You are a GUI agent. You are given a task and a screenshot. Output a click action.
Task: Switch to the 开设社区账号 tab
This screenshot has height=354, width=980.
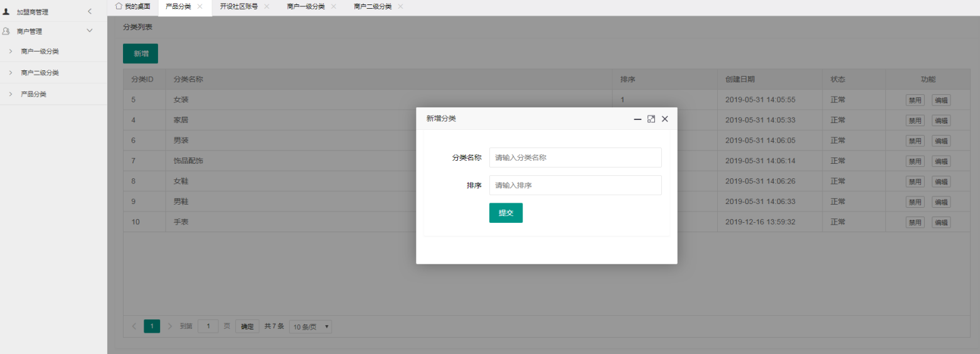click(x=238, y=6)
